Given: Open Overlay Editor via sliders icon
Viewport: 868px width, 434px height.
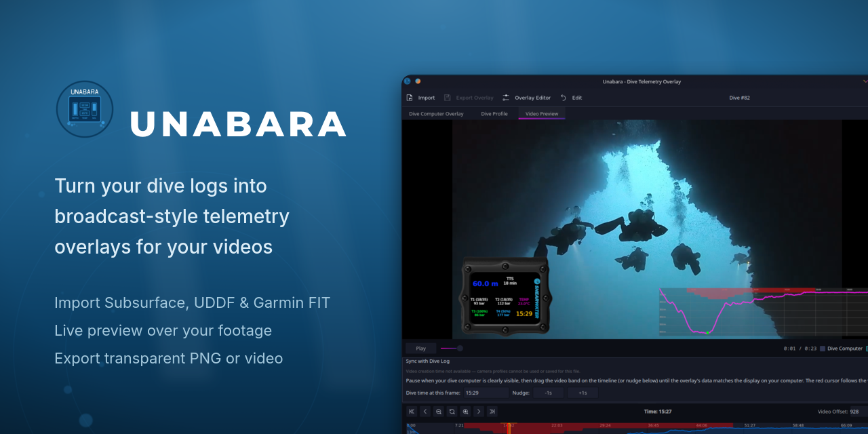Looking at the screenshot, I should 506,98.
